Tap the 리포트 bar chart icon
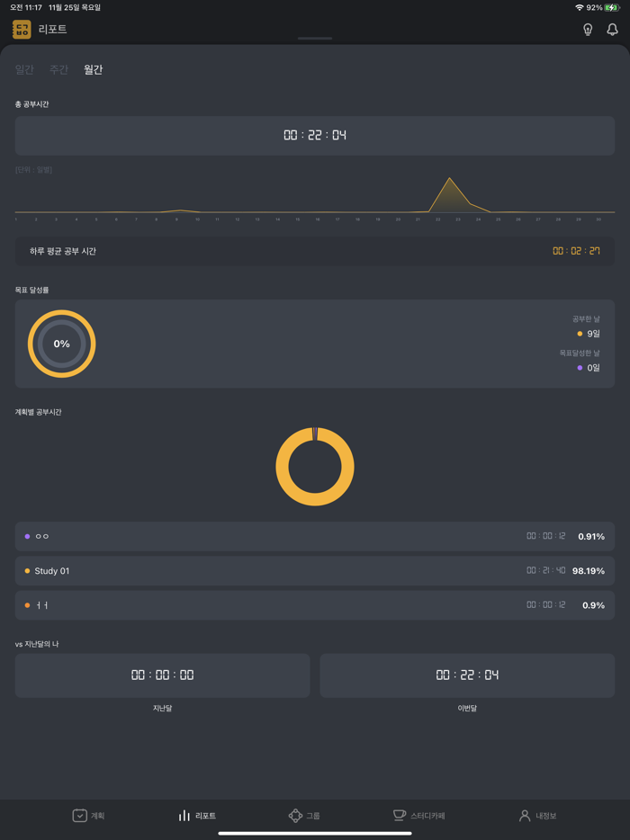Image resolution: width=630 pixels, height=840 pixels. (x=184, y=816)
